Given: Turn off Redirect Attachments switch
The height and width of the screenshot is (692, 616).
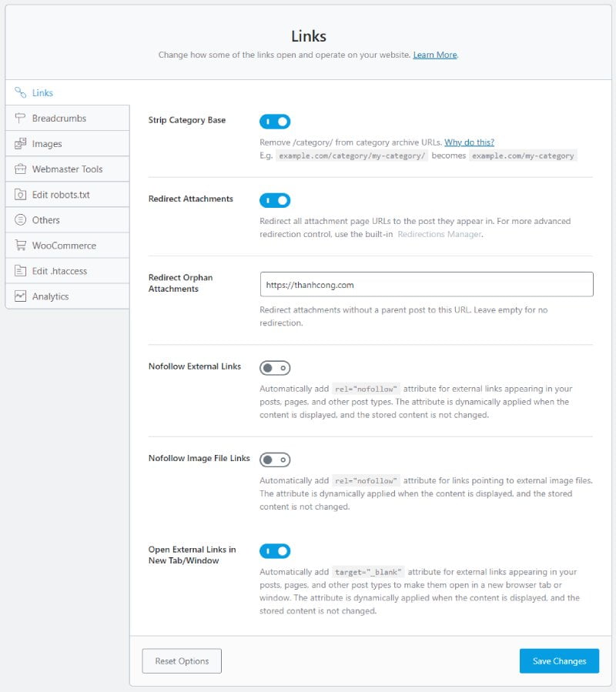Looking at the screenshot, I should [275, 200].
